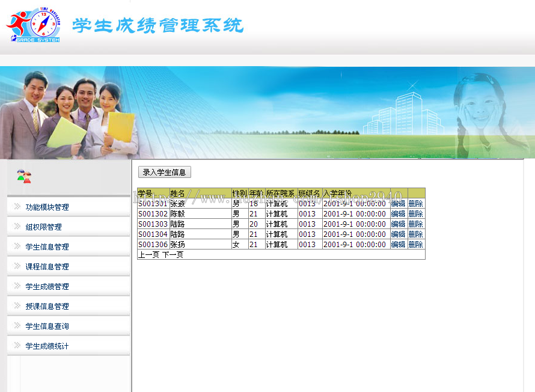
Task: Click 删除 for student S001304
Action: tap(416, 234)
